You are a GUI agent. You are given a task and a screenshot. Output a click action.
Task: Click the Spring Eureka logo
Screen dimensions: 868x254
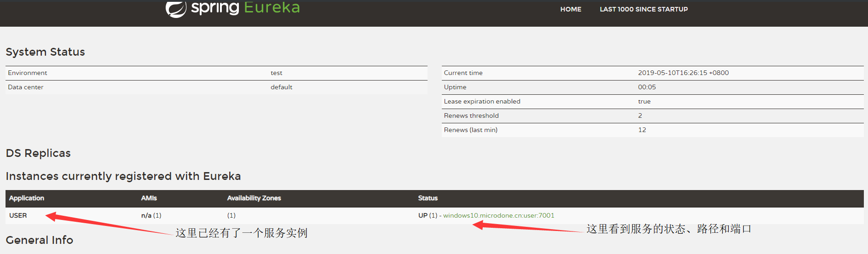(x=233, y=8)
